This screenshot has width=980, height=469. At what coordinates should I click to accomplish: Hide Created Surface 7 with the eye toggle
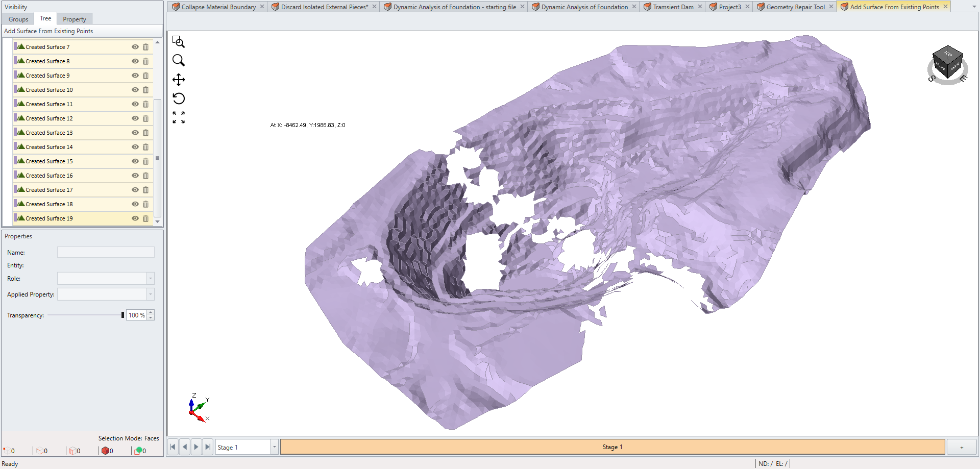click(x=135, y=46)
